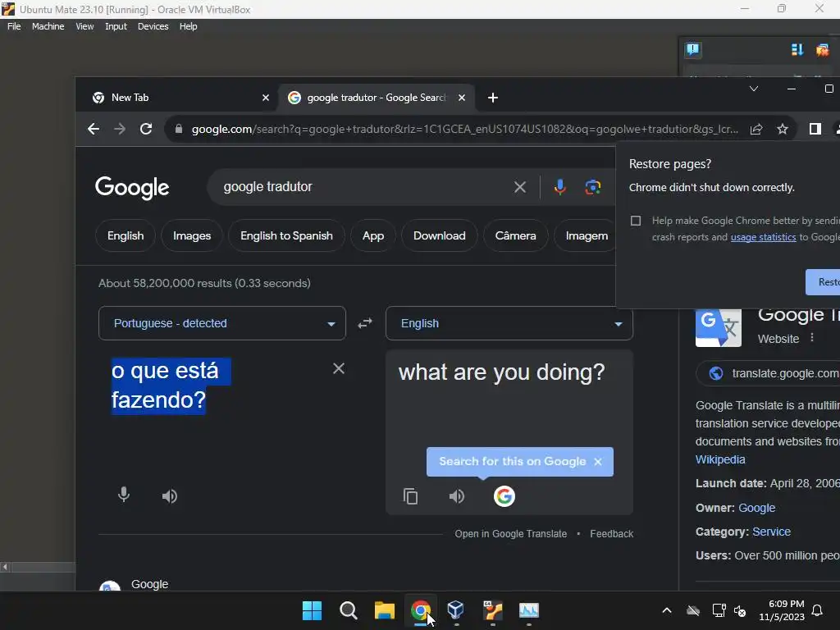This screenshot has width=840, height=630.
Task: Open translate.google.com website chip
Action: (769, 373)
